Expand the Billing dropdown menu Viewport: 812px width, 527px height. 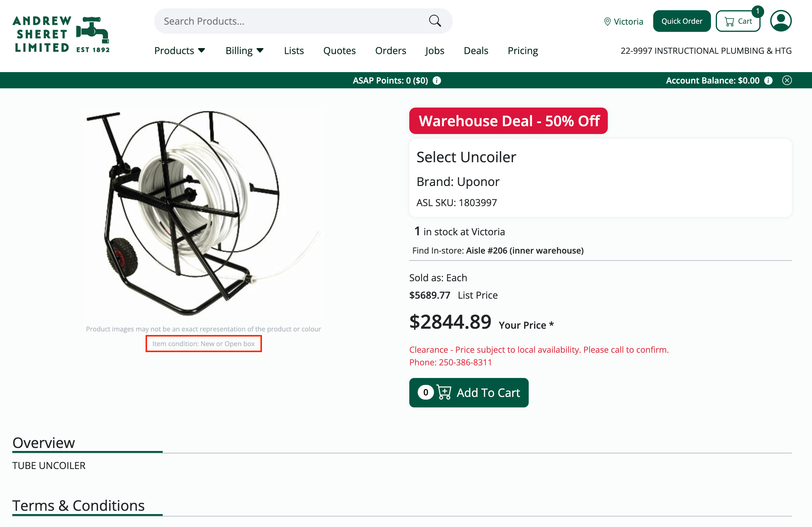(x=245, y=50)
